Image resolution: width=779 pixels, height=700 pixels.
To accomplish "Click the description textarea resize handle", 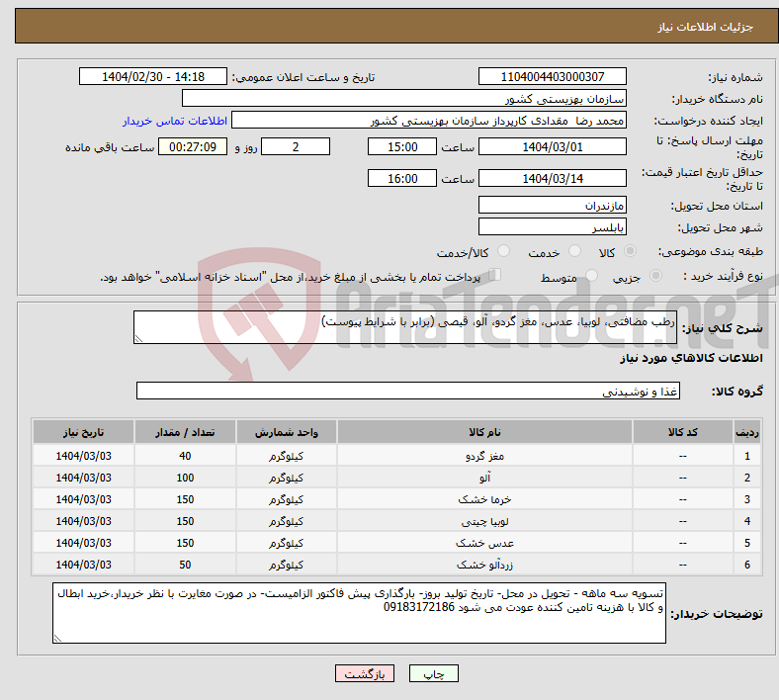I will (x=138, y=339).
